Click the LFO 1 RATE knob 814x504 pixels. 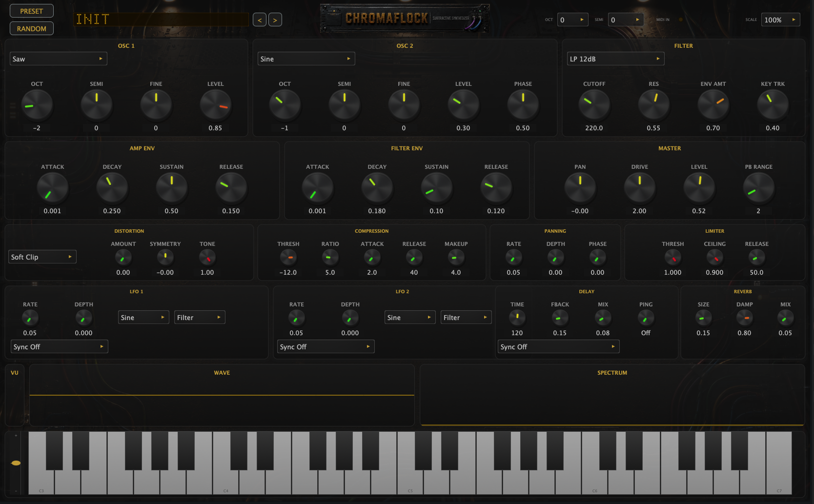(30, 318)
